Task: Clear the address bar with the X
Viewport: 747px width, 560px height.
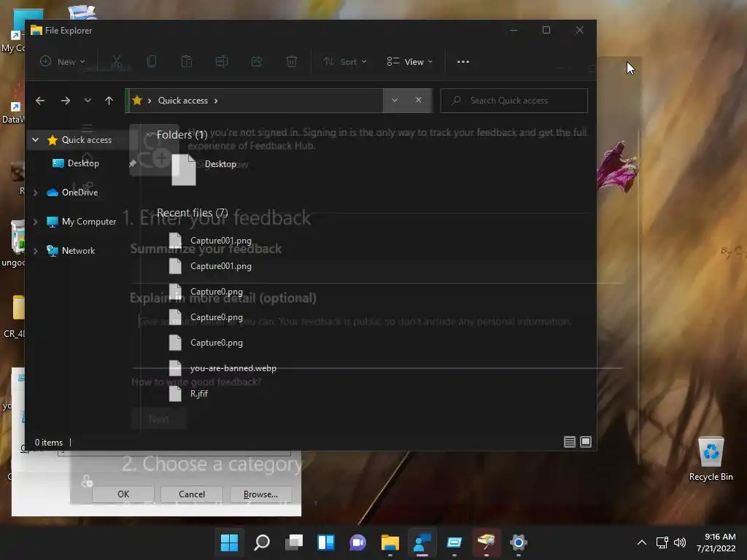Action: pos(418,101)
